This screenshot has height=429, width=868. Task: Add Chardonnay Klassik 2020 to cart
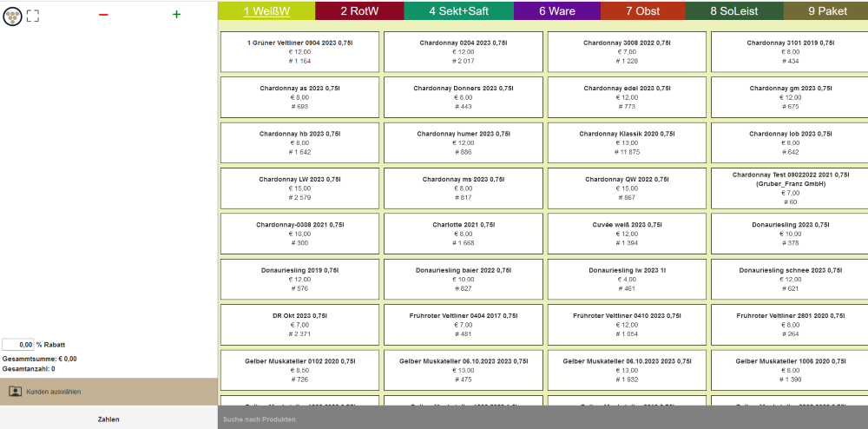click(628, 142)
